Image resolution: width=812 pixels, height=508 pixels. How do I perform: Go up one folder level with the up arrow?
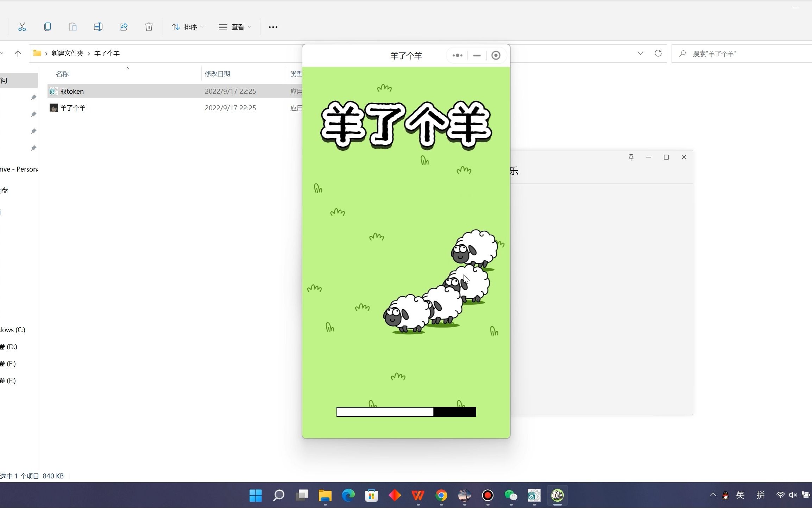coord(18,54)
